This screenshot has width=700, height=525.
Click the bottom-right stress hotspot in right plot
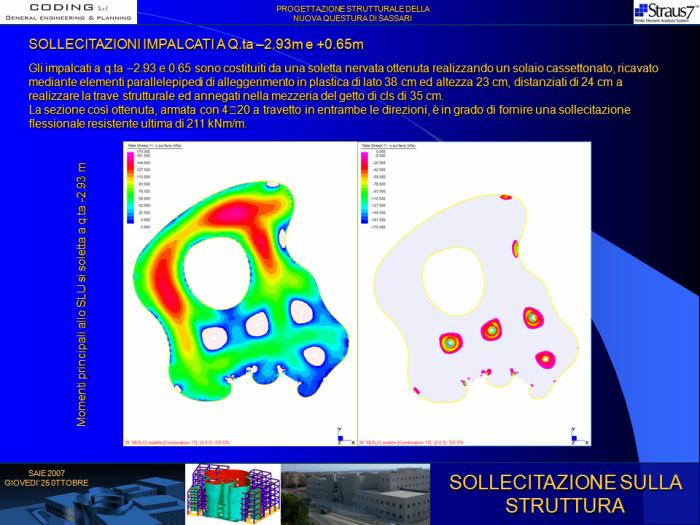[545, 357]
